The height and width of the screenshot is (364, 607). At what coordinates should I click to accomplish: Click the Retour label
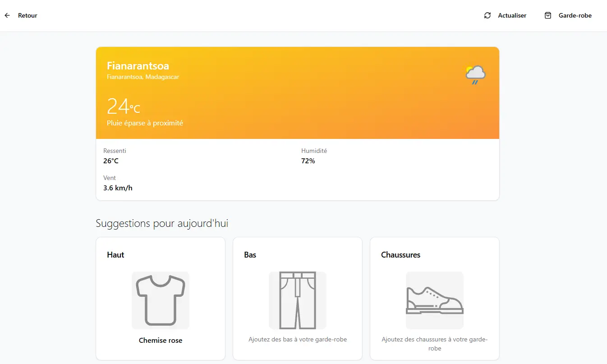pos(28,15)
